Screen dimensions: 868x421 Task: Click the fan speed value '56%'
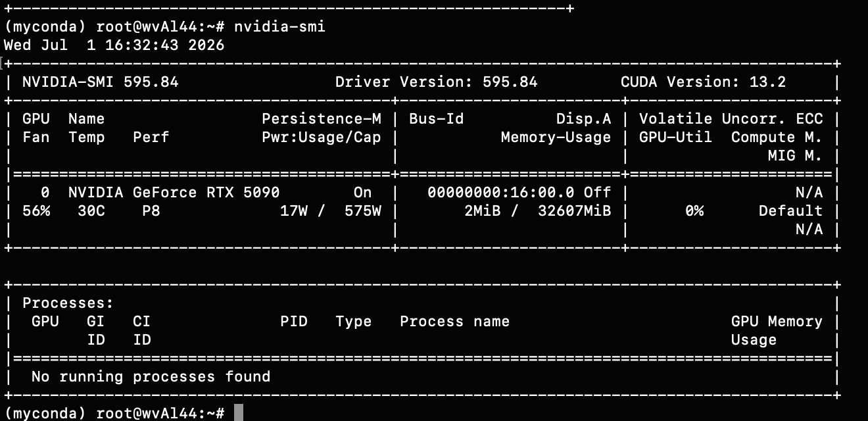pyautogui.click(x=36, y=211)
